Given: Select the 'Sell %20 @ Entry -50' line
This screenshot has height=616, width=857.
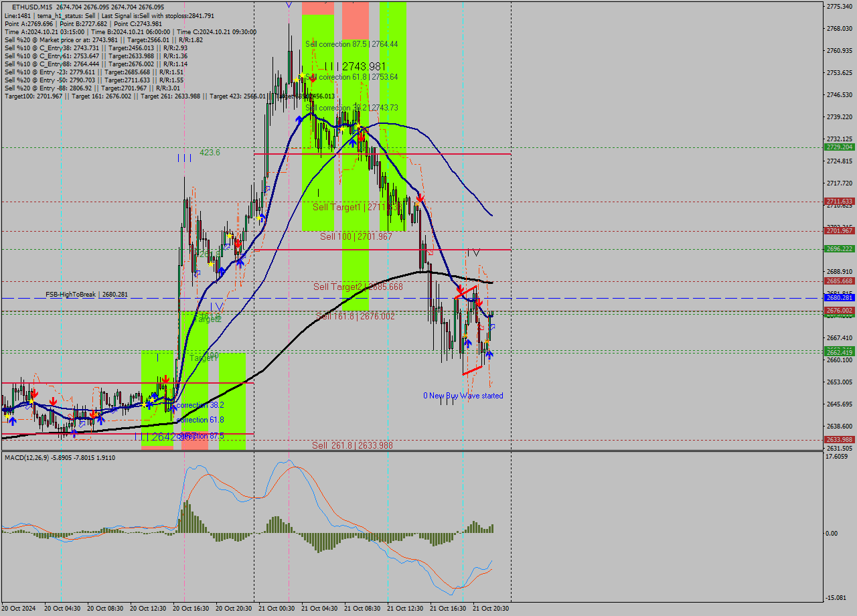Looking at the screenshot, I should click(94, 80).
